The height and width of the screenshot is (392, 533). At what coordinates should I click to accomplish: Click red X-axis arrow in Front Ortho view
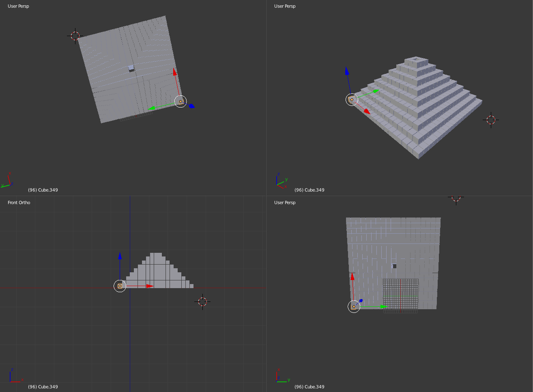coord(150,286)
